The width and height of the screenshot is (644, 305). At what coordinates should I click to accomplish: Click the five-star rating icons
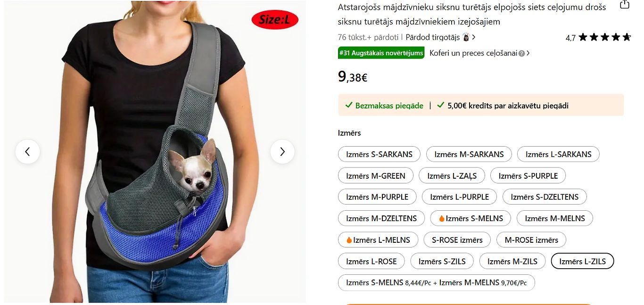[x=604, y=37]
